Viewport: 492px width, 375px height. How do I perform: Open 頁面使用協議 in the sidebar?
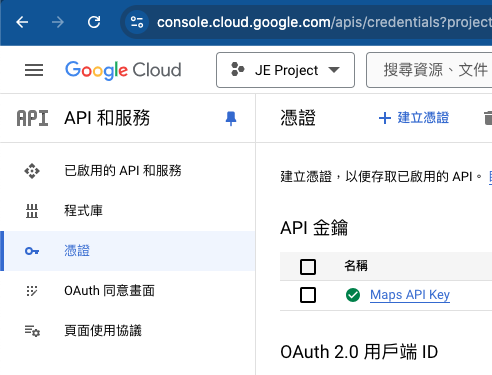[x=128, y=331]
